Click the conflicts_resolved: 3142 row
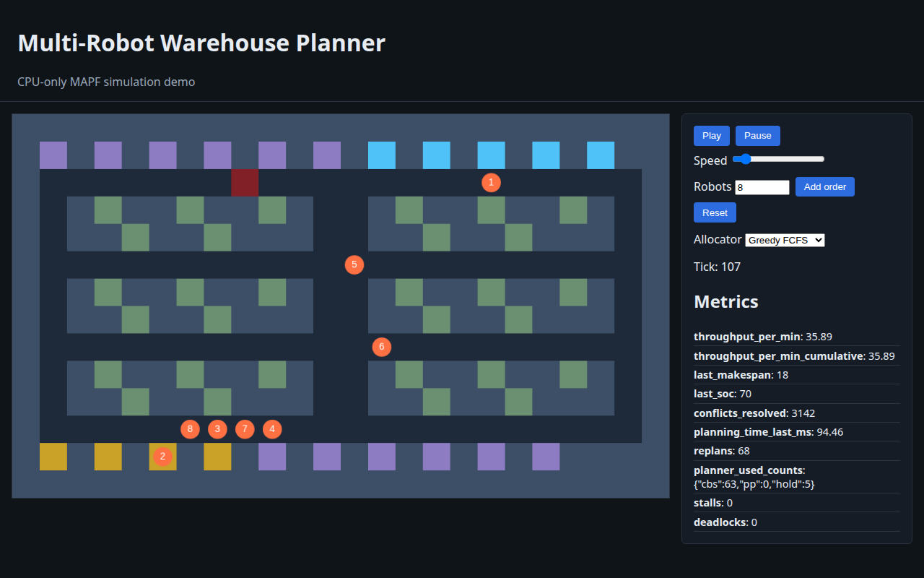924x578 pixels. [x=797, y=413]
